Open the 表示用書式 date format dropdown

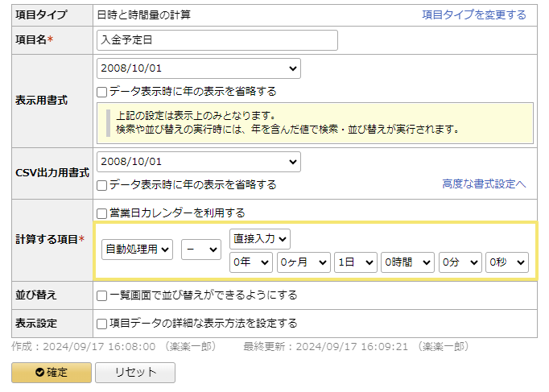198,68
